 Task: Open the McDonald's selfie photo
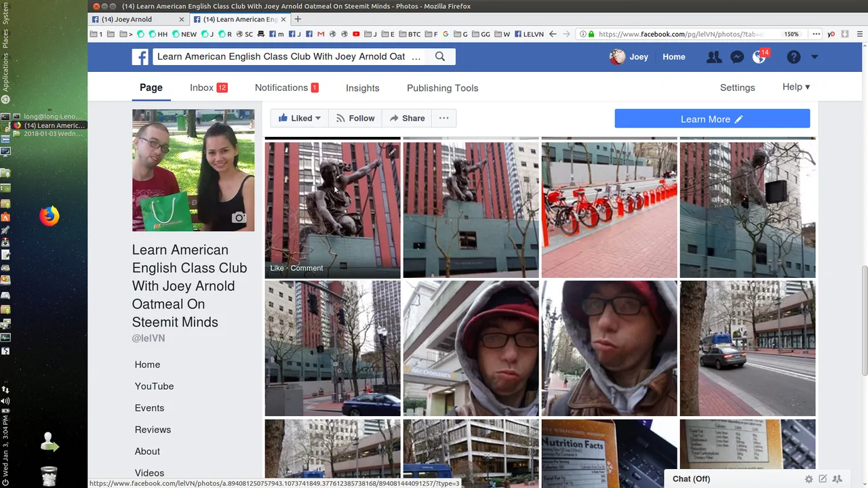(471, 348)
